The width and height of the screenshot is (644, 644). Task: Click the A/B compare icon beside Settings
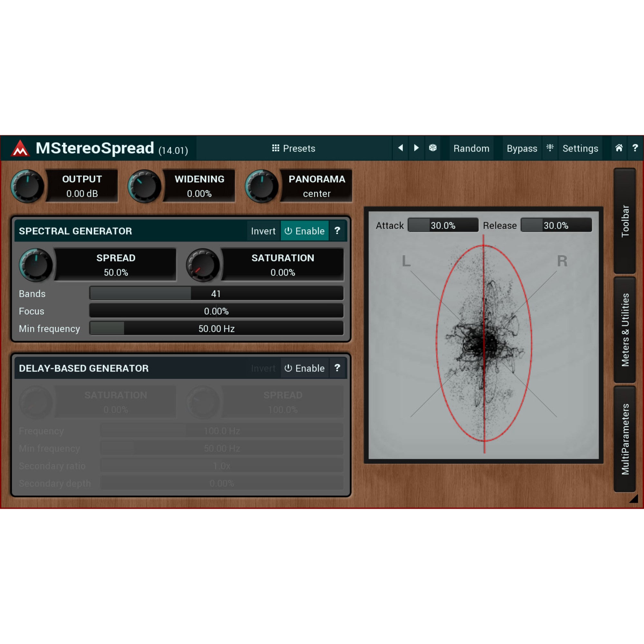tap(550, 148)
